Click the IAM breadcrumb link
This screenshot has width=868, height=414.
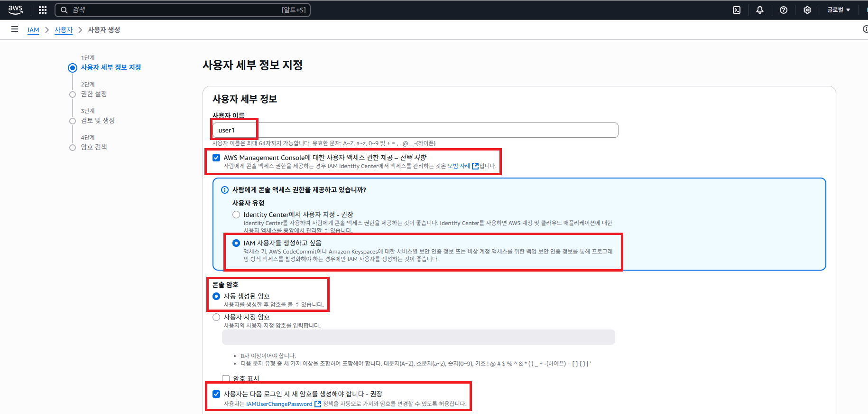tap(33, 30)
